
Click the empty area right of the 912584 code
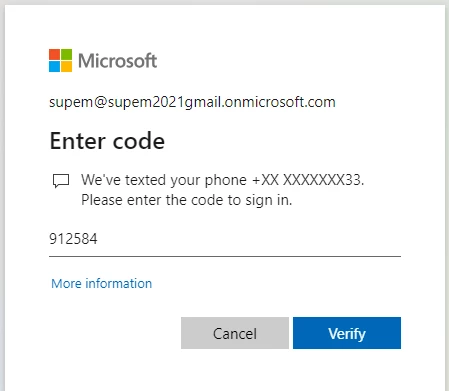tap(250, 239)
